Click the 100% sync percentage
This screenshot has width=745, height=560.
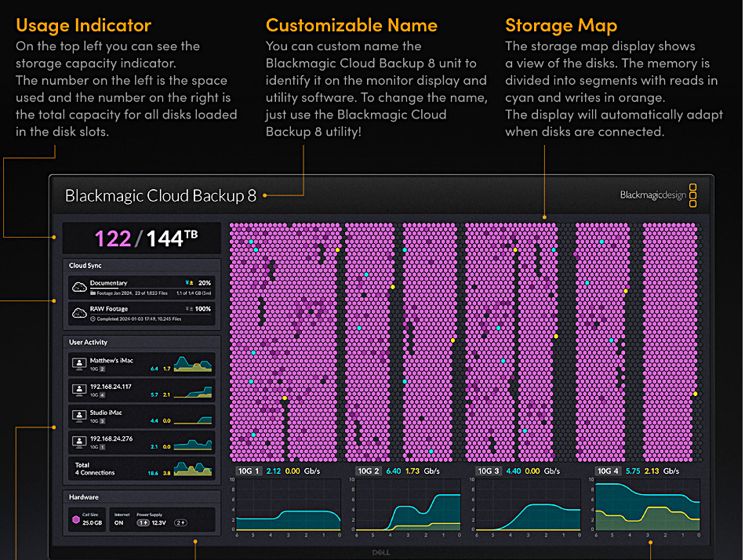[x=203, y=309]
